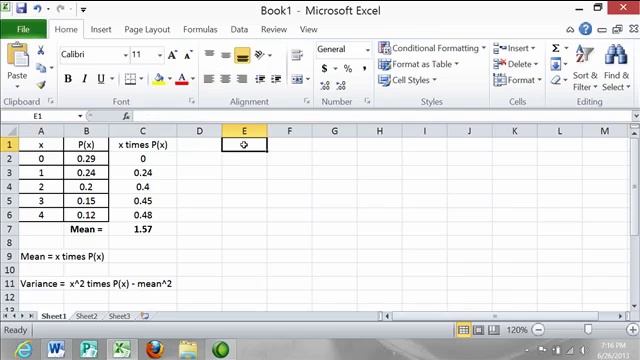Switch to the Page Layout tab
Viewport: 640px width, 360px height.
(x=147, y=29)
